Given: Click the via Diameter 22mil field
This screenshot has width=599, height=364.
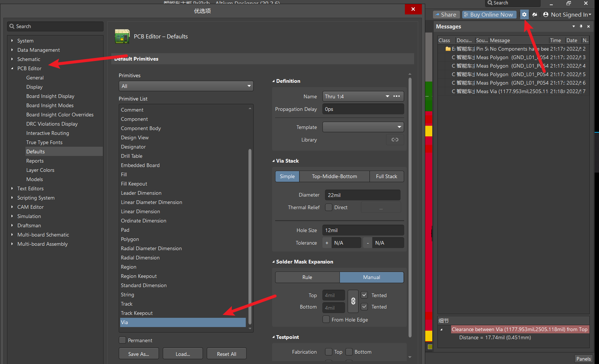Looking at the screenshot, I should click(x=362, y=195).
